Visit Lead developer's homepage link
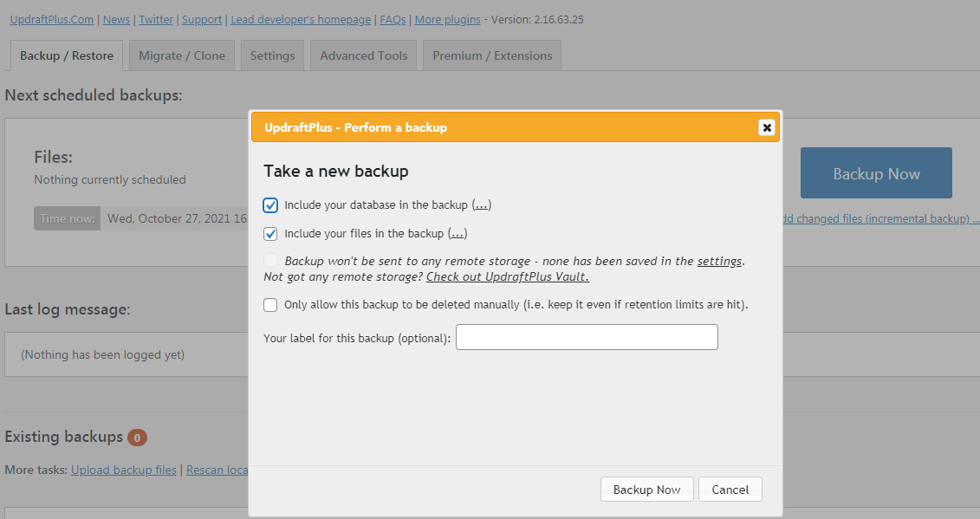The image size is (980, 519). [301, 19]
